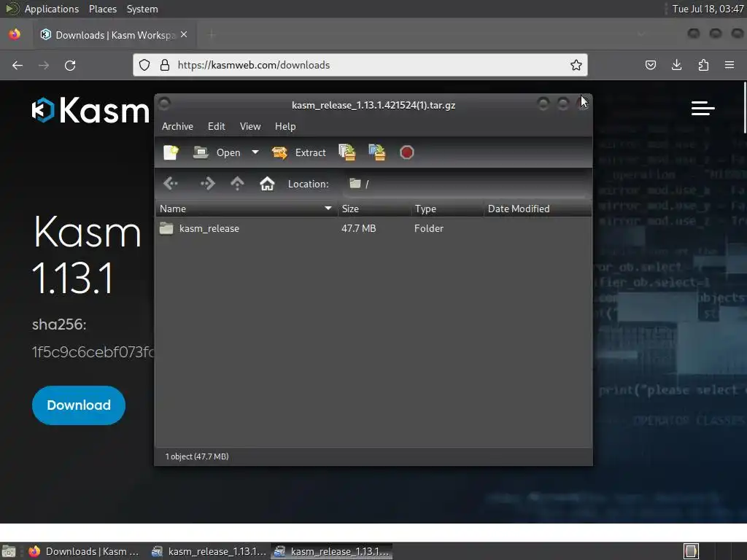
Task: Click the Open archive button
Action: tap(217, 152)
